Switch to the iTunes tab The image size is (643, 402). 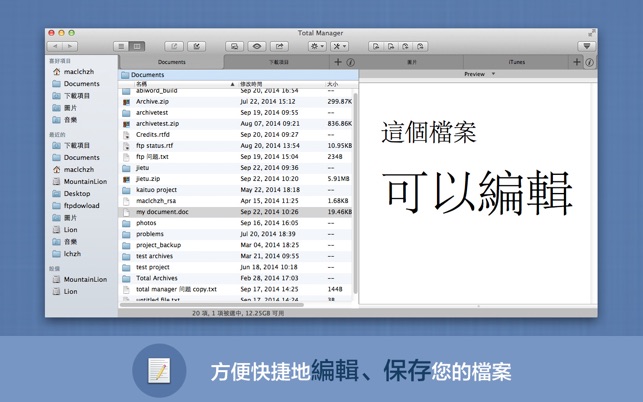tap(516, 62)
